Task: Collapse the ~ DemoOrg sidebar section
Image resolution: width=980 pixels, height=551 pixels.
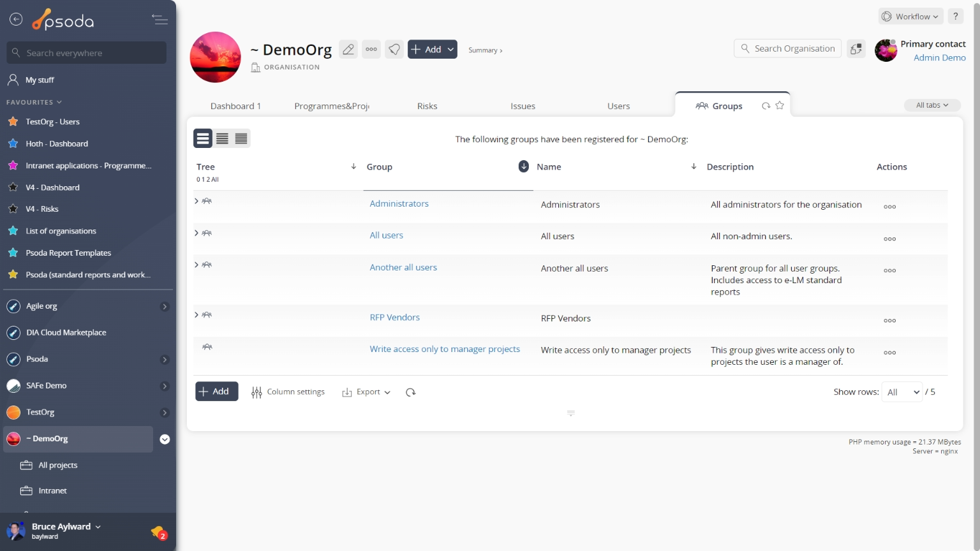Action: point(165,439)
